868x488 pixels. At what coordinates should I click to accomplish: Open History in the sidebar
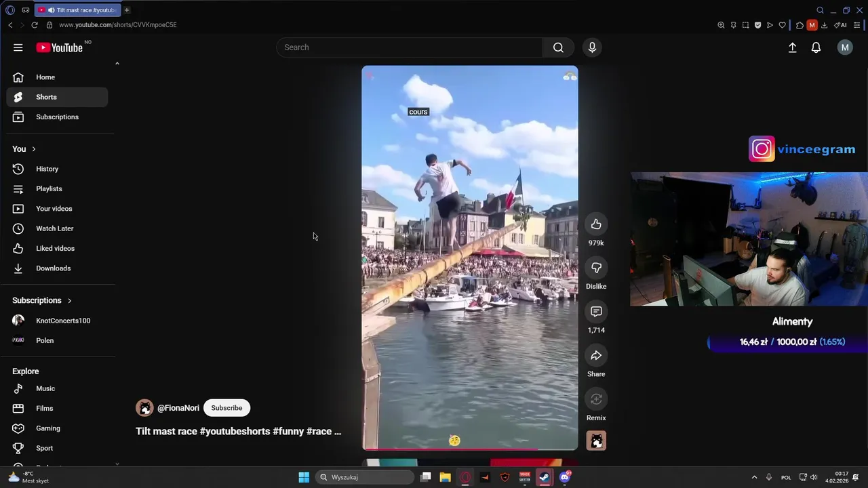[57, 169]
